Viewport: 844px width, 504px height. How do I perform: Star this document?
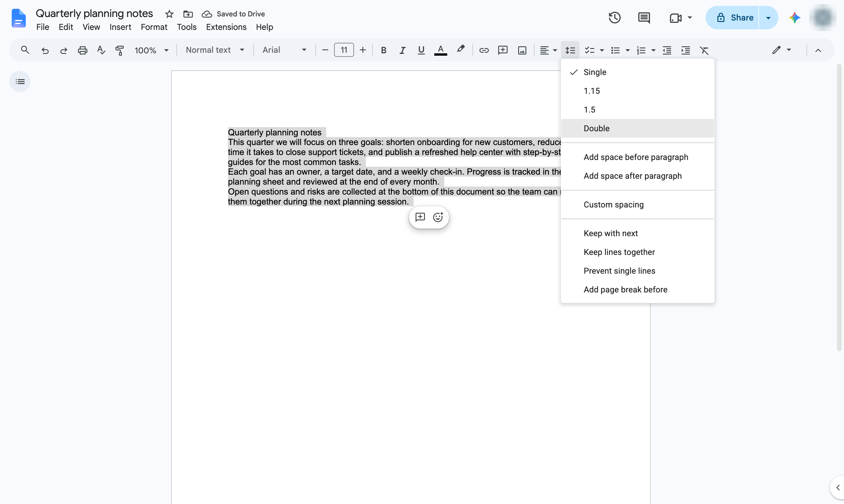(169, 14)
